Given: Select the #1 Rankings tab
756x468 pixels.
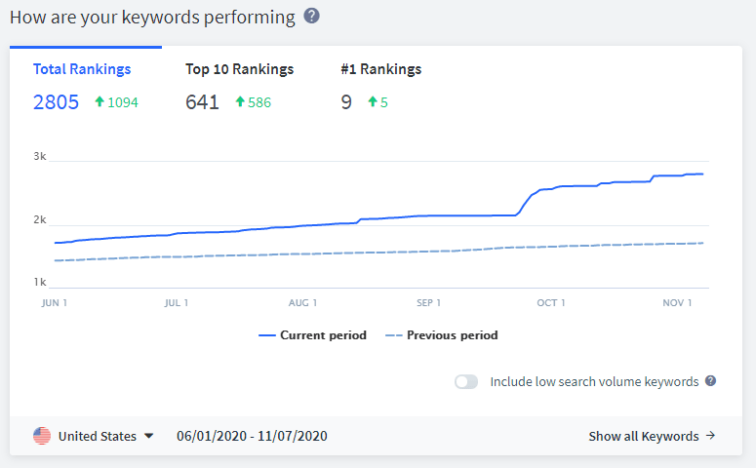Looking at the screenshot, I should [381, 70].
